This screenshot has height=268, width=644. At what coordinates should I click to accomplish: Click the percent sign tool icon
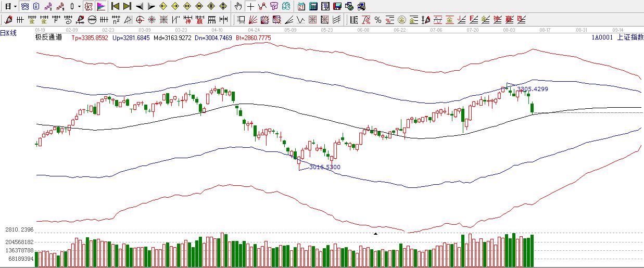(377, 20)
